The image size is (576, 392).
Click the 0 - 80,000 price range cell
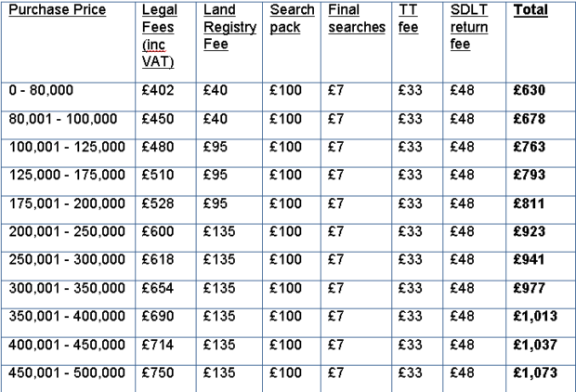(x=41, y=90)
